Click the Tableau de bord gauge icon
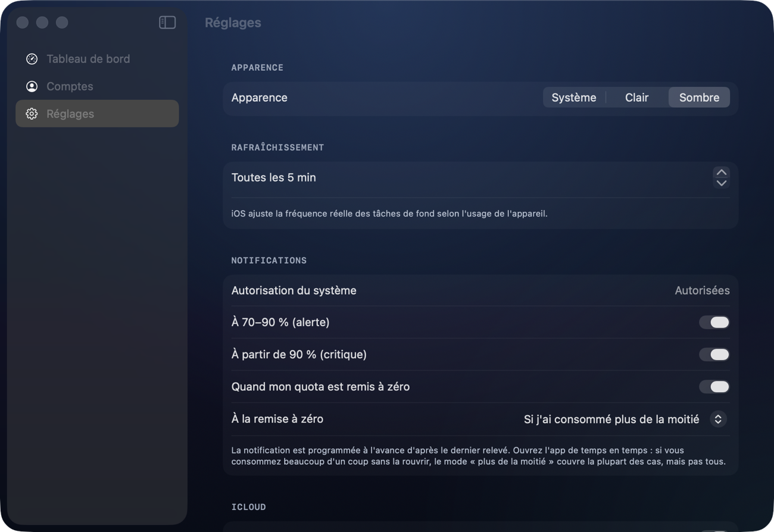This screenshot has width=774, height=532. [32, 59]
